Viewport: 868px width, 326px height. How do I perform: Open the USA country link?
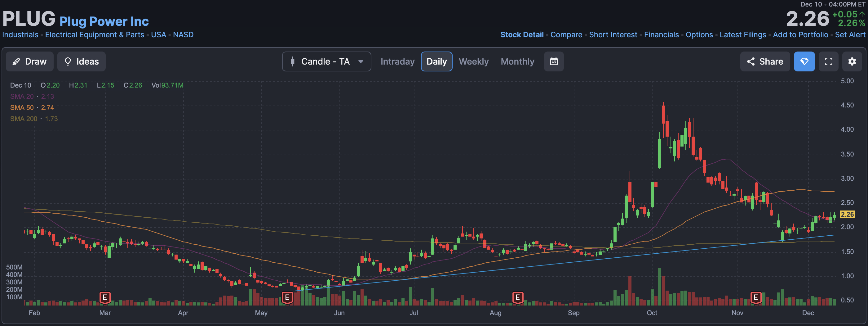click(x=158, y=35)
